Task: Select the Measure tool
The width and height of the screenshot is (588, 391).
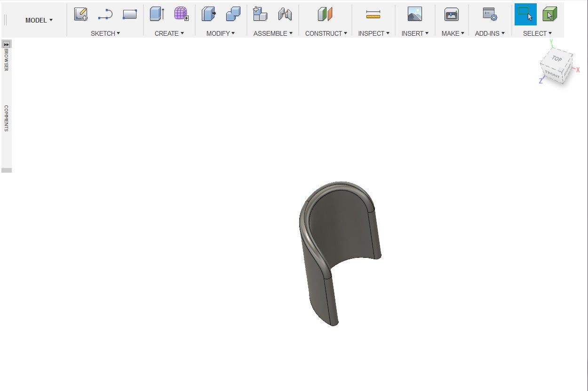Action: 373,15
